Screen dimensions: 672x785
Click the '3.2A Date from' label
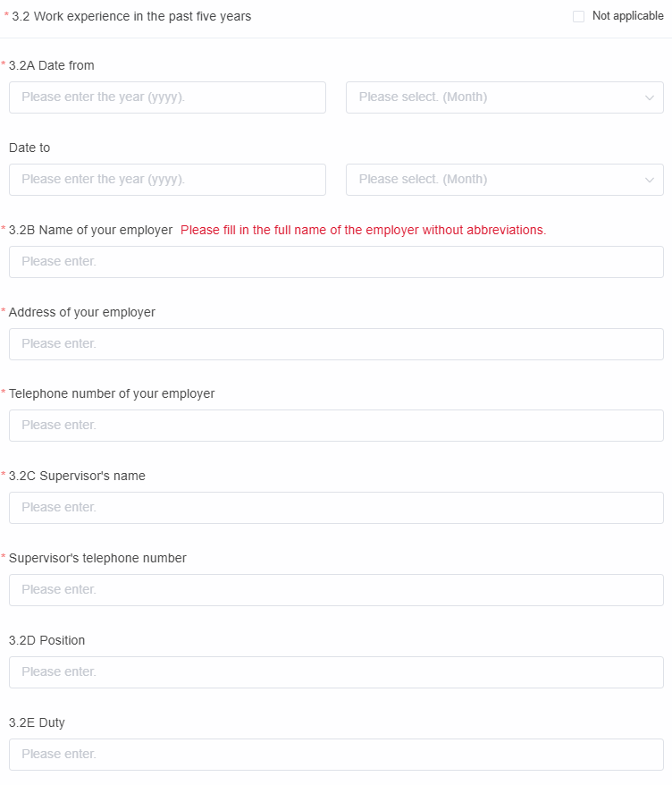pyautogui.click(x=51, y=65)
